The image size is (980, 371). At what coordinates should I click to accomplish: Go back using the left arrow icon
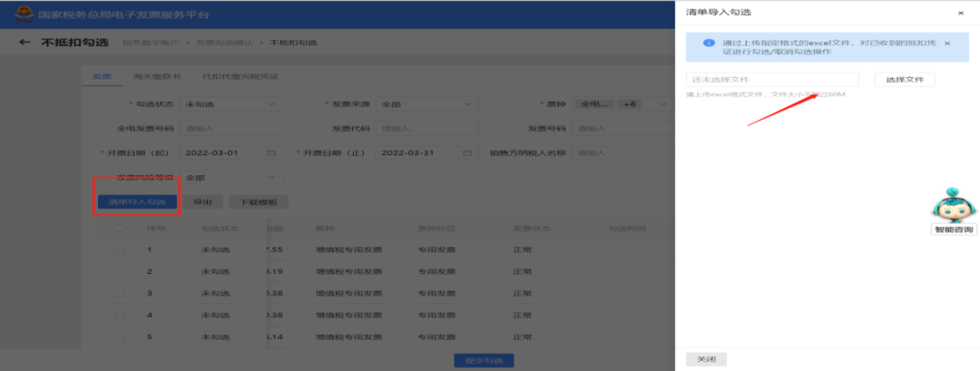24,43
